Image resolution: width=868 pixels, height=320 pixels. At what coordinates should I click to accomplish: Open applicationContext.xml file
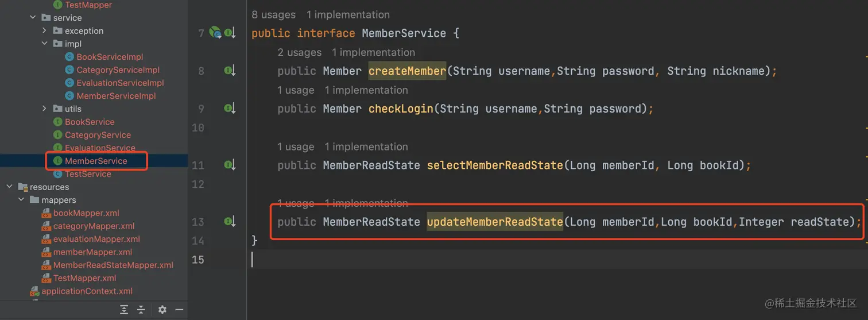(x=87, y=291)
